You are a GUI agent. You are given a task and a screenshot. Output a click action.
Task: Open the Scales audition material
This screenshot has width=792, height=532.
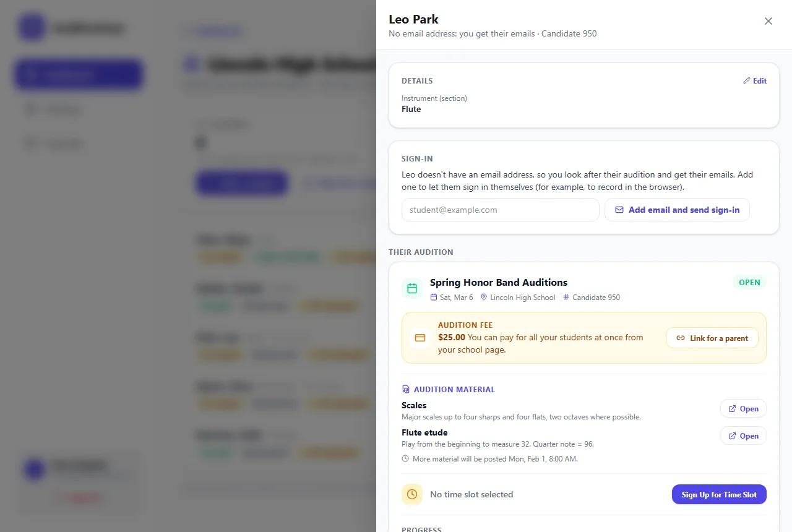click(x=743, y=409)
